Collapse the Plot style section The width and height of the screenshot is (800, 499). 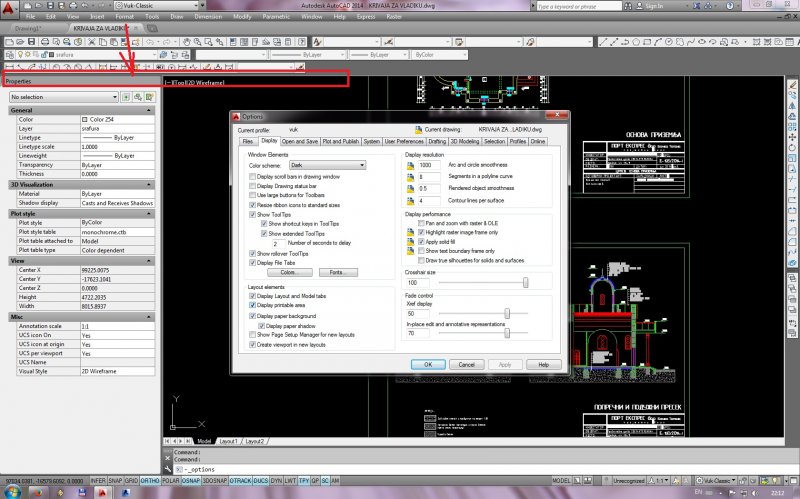pos(149,214)
